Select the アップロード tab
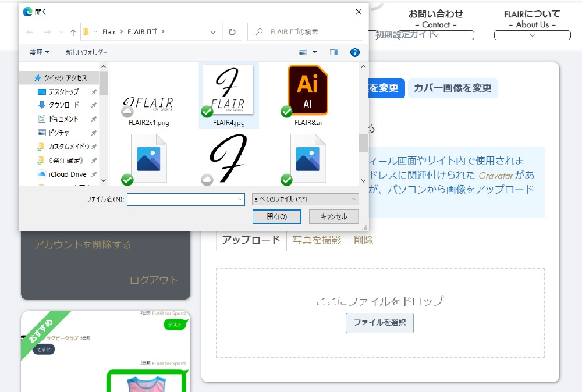 tap(251, 240)
